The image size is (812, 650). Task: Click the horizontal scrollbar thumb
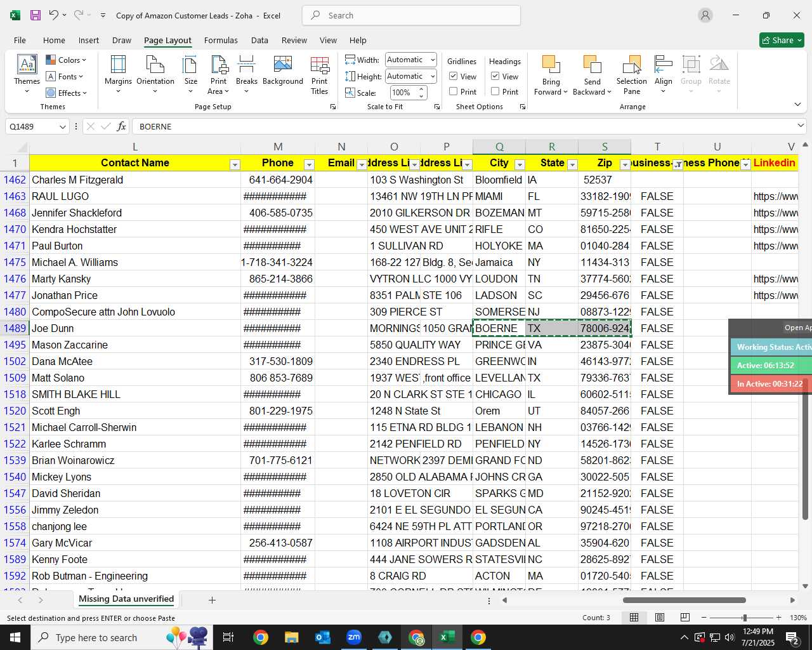coord(684,600)
